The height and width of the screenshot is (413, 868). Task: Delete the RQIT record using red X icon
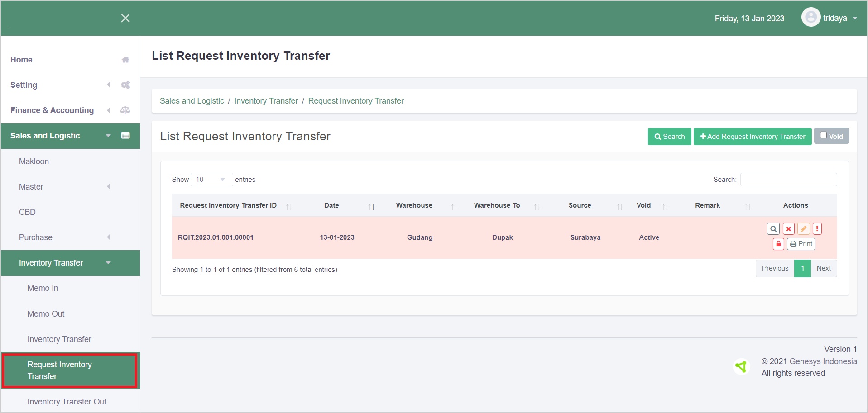(788, 228)
